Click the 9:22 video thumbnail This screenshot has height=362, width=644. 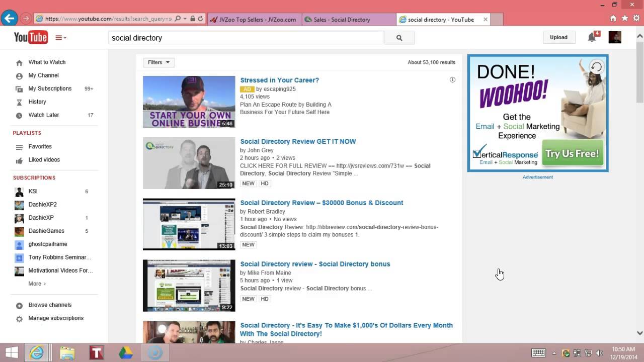[x=189, y=286]
